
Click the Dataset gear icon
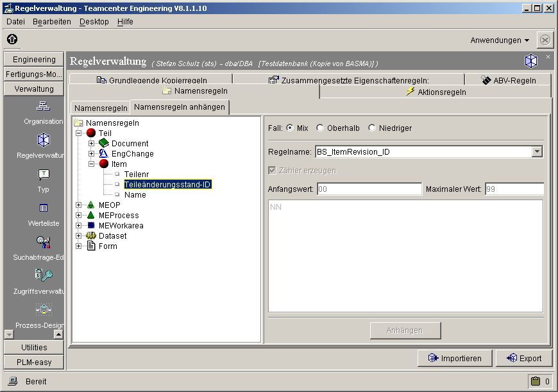[x=91, y=235]
